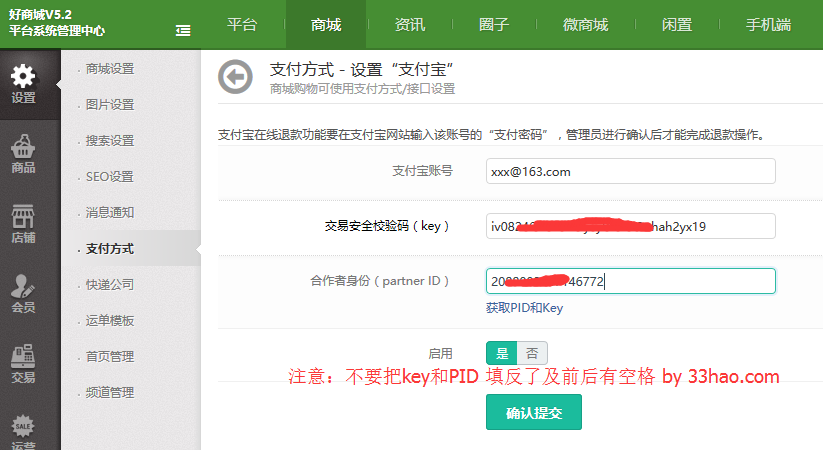Set 启用 toggle to 是
This screenshot has height=450, width=823.
coord(502,353)
